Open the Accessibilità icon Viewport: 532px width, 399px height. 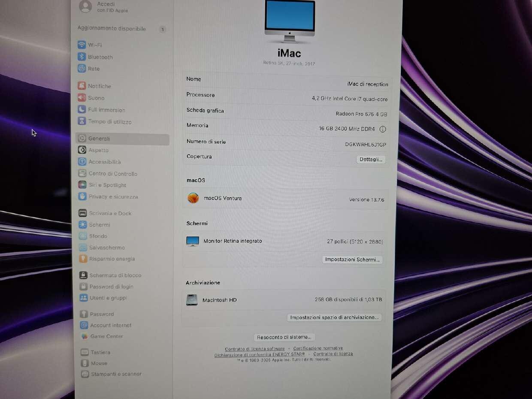(x=82, y=162)
